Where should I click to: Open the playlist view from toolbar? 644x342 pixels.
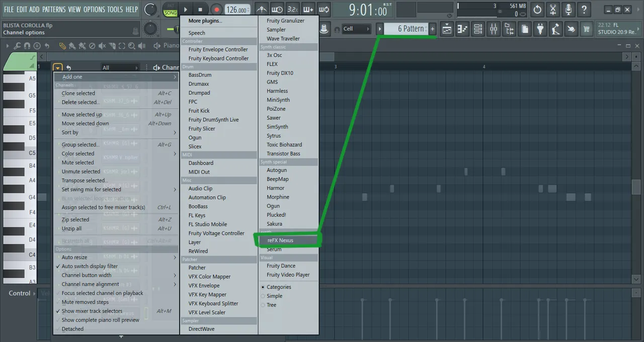pyautogui.click(x=447, y=29)
